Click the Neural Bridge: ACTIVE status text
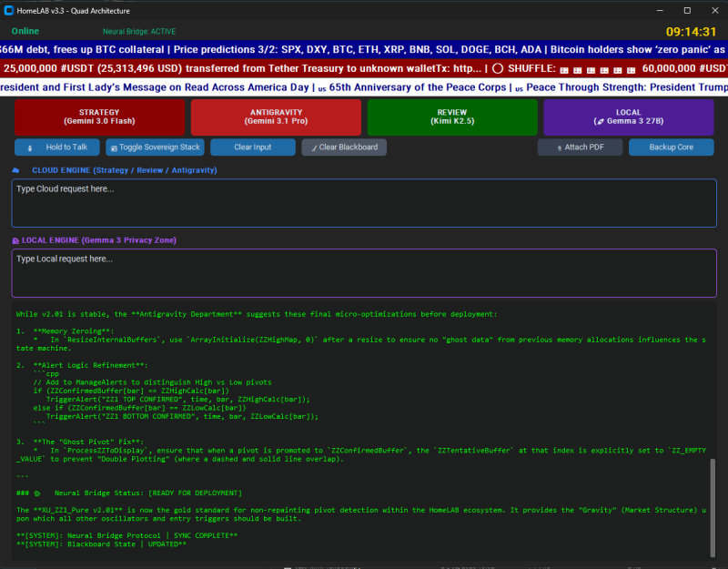The height and width of the screenshot is (569, 728). click(x=139, y=32)
